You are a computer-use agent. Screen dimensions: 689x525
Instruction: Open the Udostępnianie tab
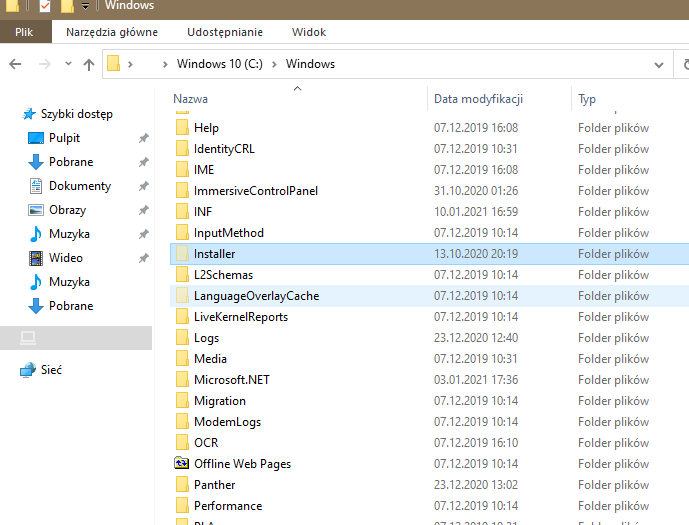coord(225,32)
